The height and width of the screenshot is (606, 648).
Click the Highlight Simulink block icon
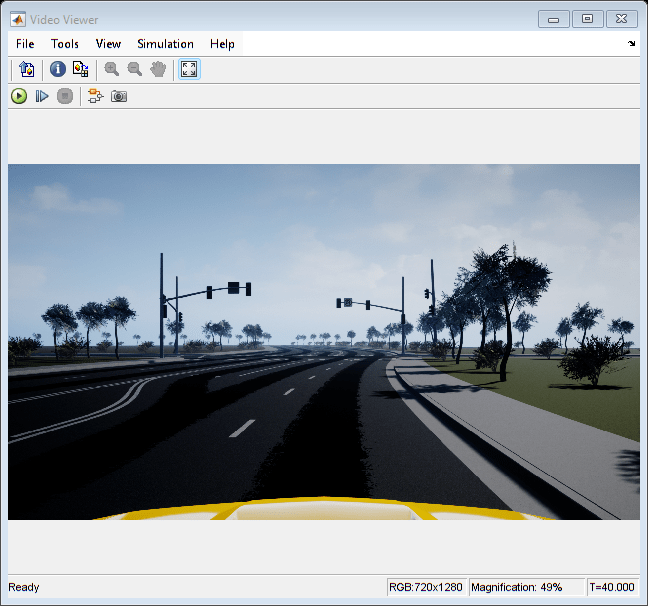95,96
